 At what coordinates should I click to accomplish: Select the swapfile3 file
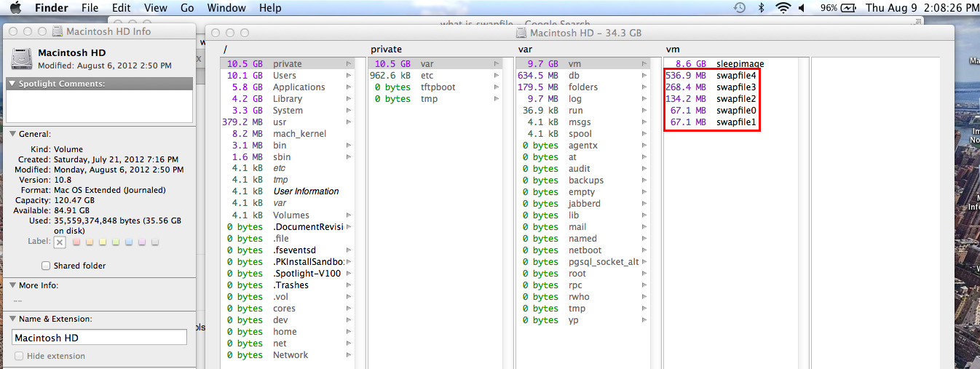(731, 87)
